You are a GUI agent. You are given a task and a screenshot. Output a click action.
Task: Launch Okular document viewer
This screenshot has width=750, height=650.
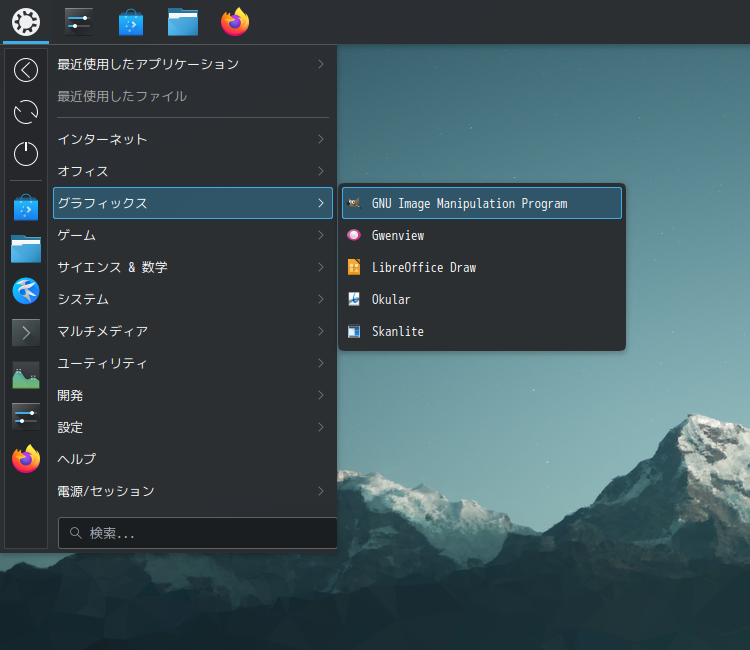[482, 299]
